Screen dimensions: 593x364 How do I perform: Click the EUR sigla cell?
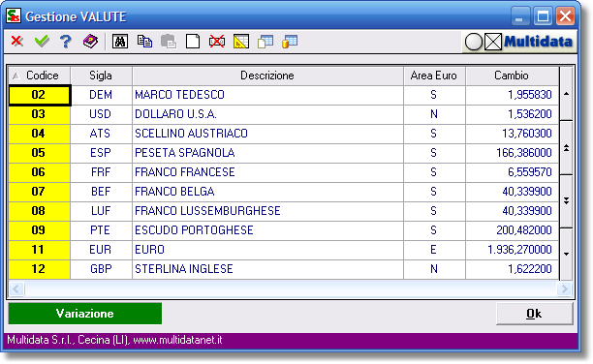(x=101, y=250)
